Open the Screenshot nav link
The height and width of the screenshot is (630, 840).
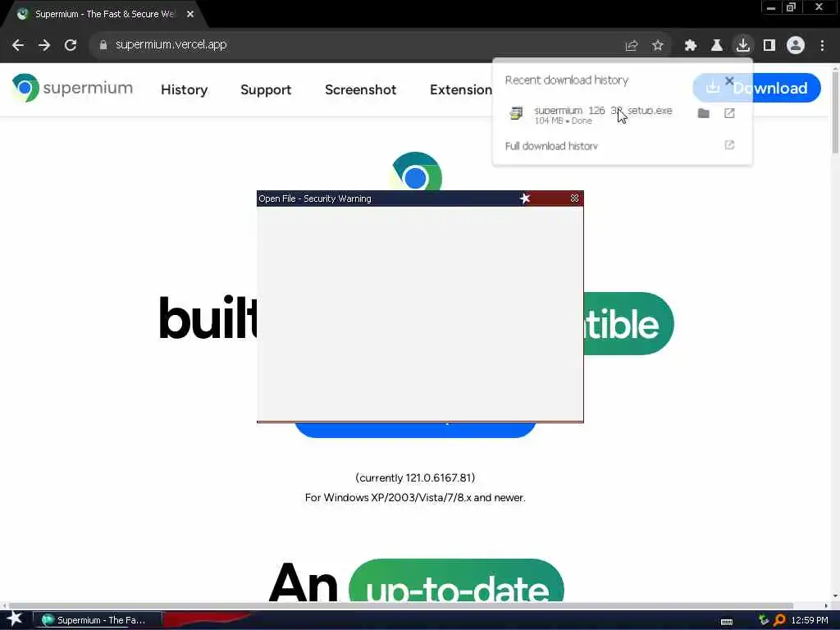361,89
